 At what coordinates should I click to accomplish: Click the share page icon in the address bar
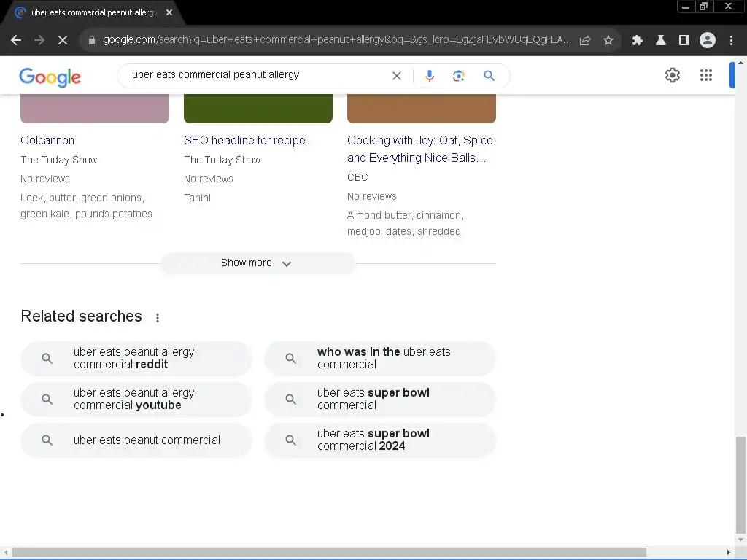pos(585,41)
